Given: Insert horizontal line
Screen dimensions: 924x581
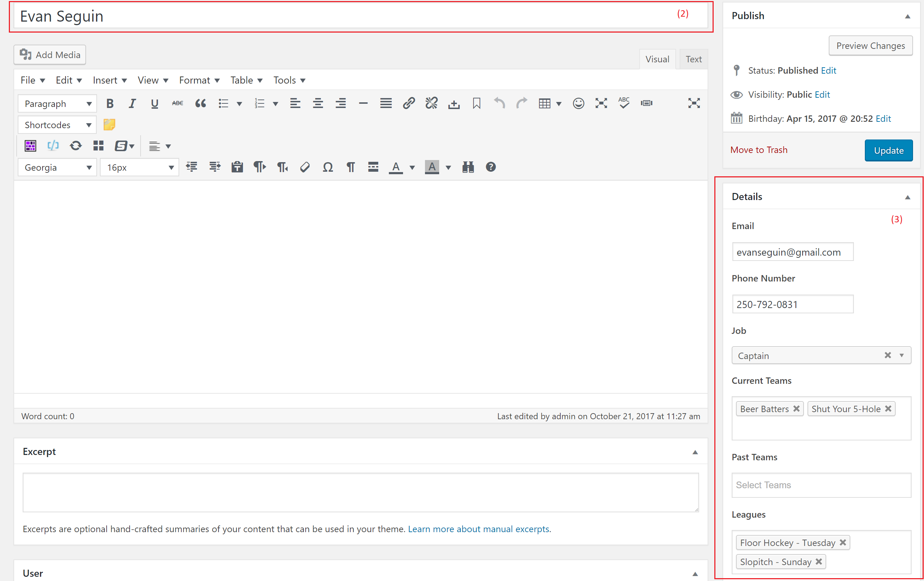Looking at the screenshot, I should coord(363,103).
